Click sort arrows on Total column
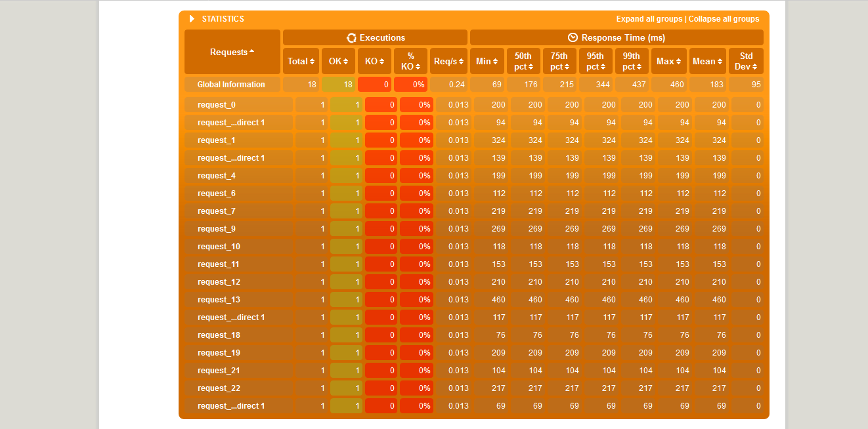Viewport: 868px width, 429px height. click(313, 62)
